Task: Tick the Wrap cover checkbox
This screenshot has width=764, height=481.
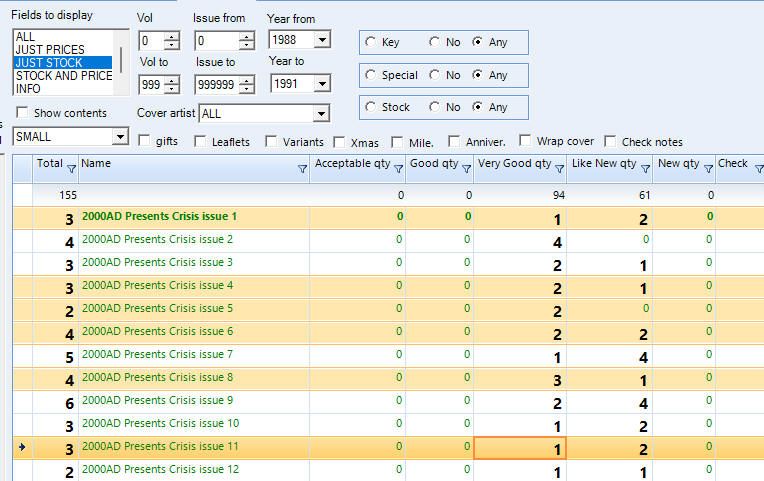Action: click(525, 140)
